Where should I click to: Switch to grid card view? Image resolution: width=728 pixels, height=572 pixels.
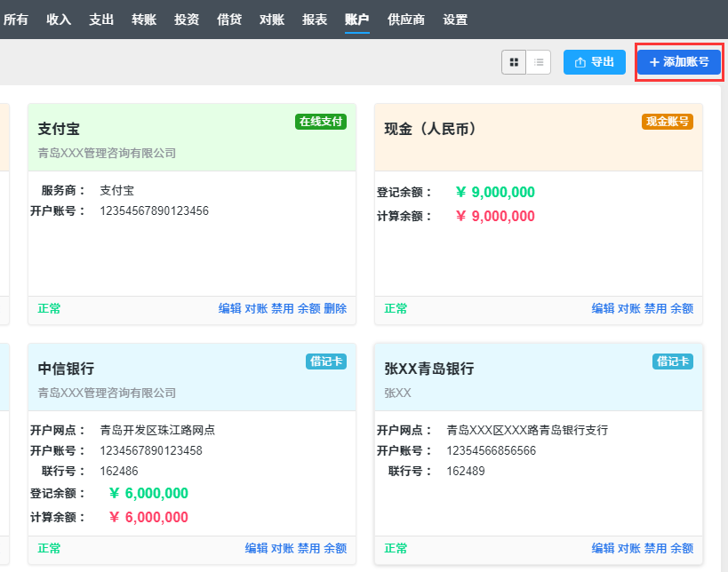[x=514, y=62]
